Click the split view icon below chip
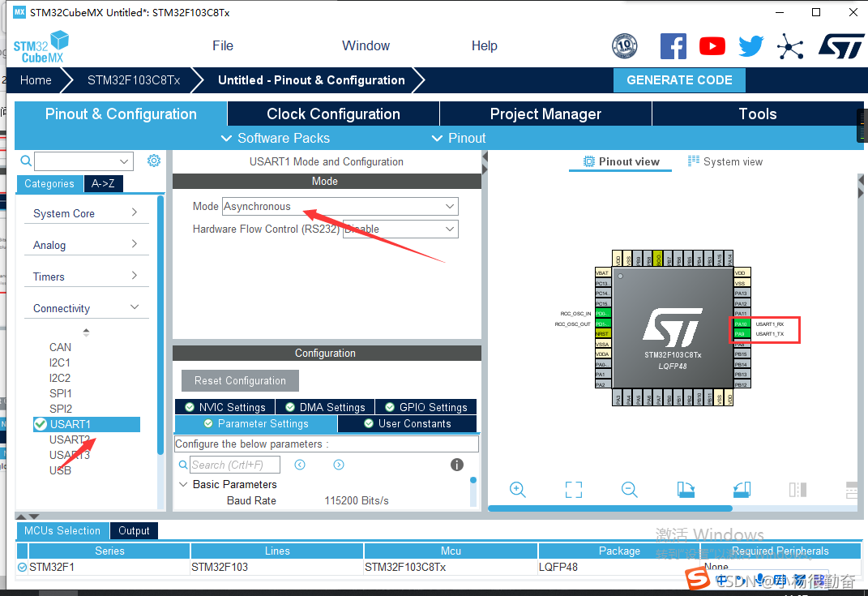The image size is (868, 596). (797, 490)
